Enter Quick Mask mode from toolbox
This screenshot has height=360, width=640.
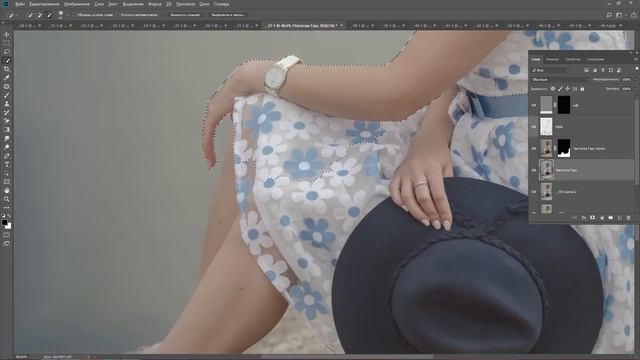(7, 235)
